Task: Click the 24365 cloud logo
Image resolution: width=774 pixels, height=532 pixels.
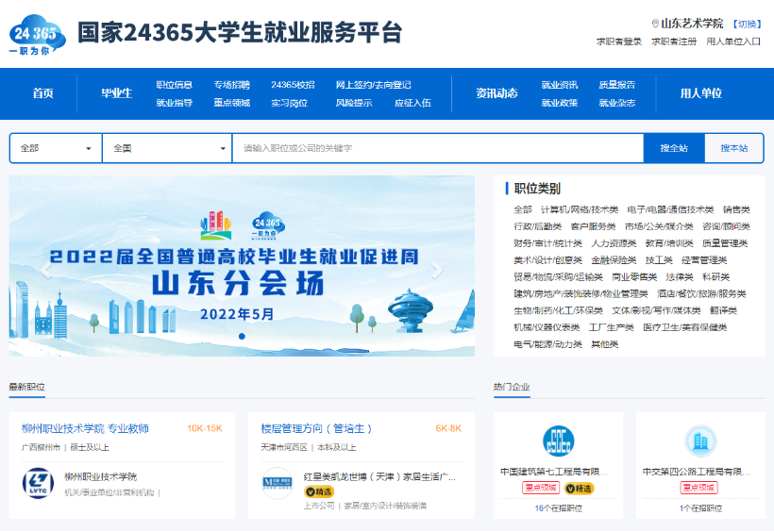Action: coord(37,35)
